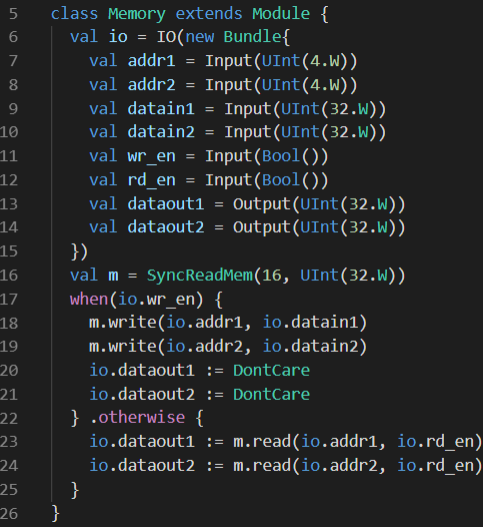
Task: Click the closing brace on line 26
Action: point(56,514)
